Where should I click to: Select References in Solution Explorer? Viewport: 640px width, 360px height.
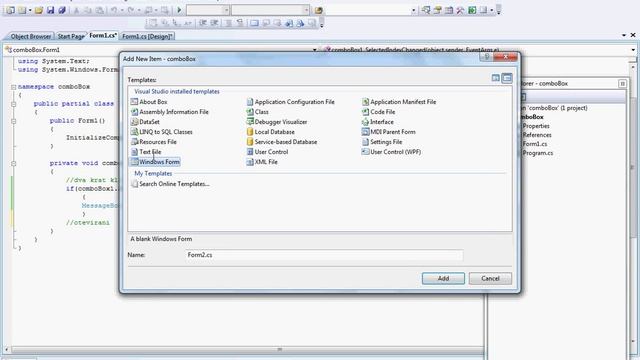(x=537, y=135)
